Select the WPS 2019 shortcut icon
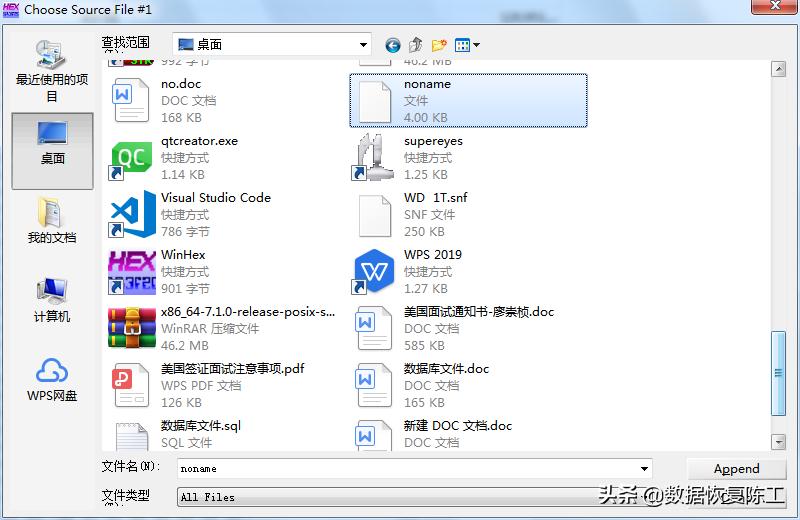800x520 pixels. click(x=374, y=271)
